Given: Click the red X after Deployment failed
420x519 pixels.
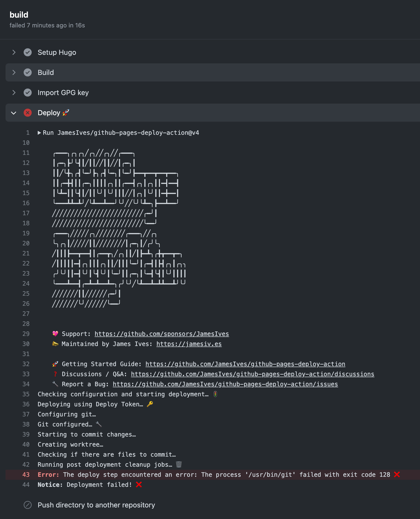Looking at the screenshot, I should pyautogui.click(x=139, y=485).
